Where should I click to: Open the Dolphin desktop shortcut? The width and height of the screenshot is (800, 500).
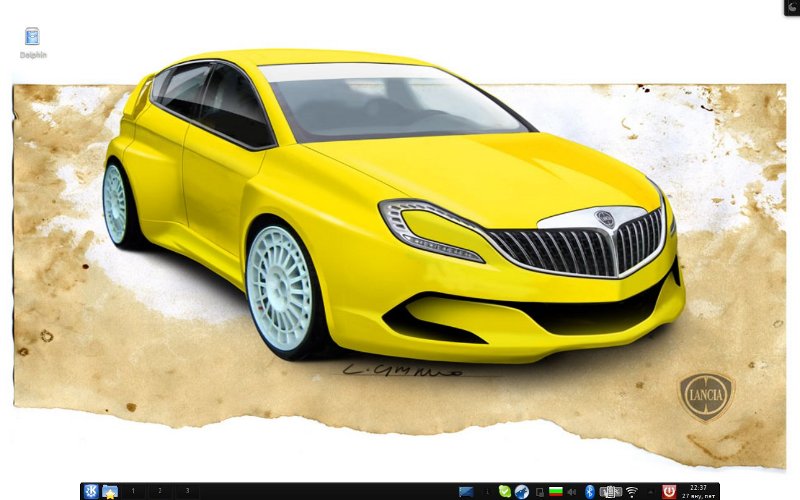point(33,38)
